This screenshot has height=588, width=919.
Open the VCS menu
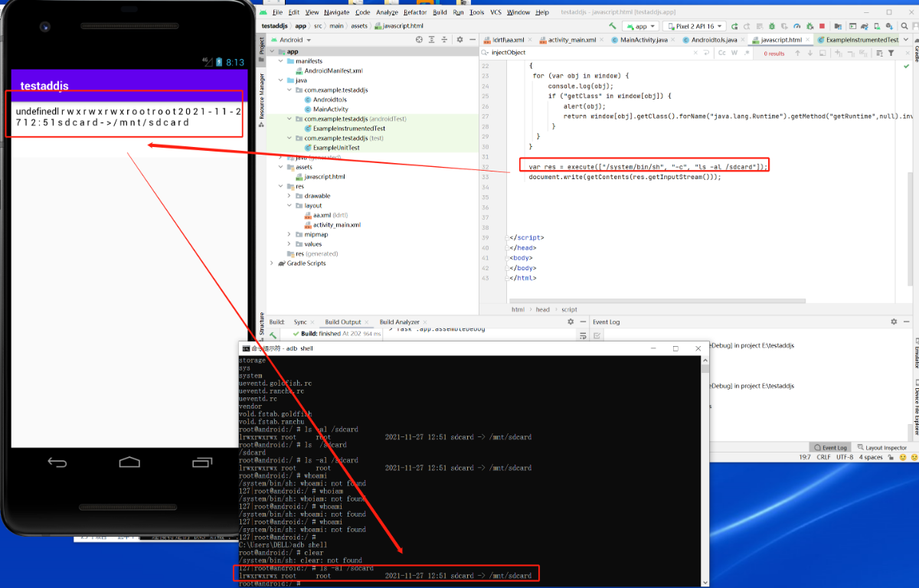(496, 12)
